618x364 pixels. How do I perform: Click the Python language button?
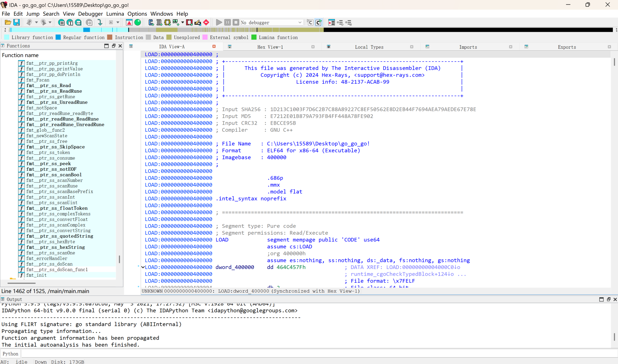pos(10,354)
